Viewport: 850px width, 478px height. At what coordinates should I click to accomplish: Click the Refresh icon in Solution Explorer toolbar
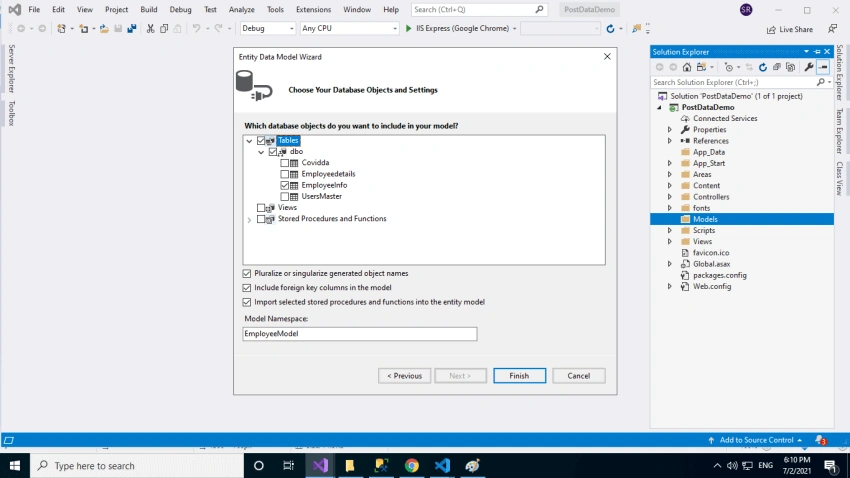[x=763, y=67]
